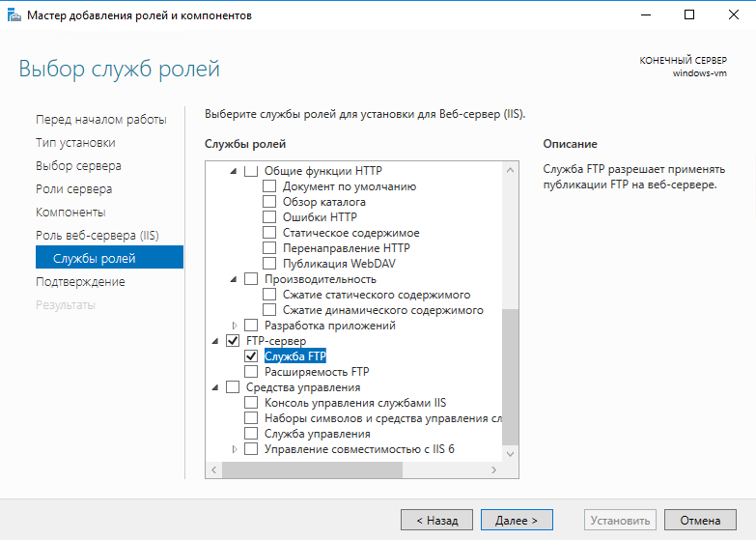Expand the Разработка приложений node
Screen dimensions: 756x540
point(235,326)
